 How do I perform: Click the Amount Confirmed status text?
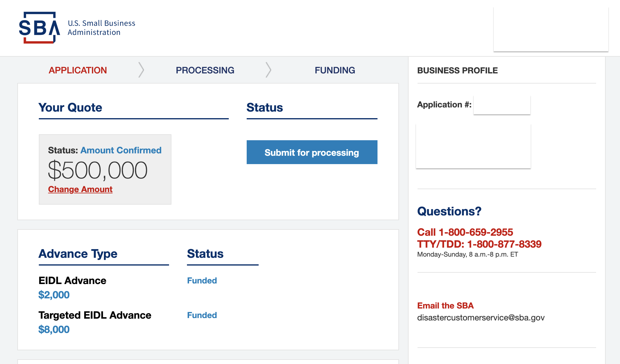point(121,150)
